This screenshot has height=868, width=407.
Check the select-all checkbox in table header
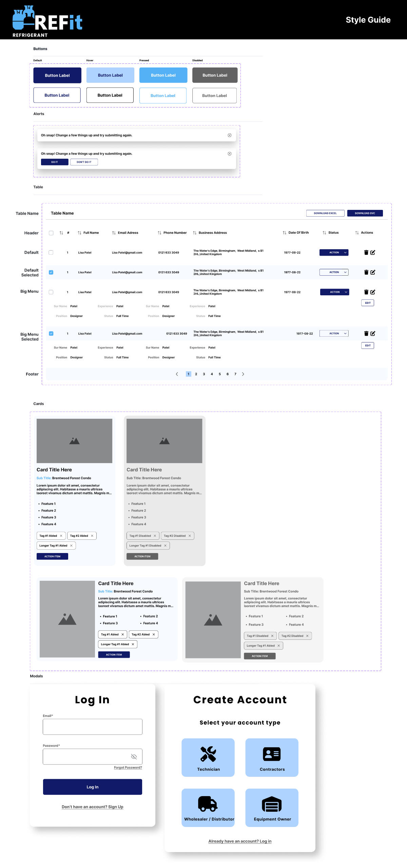(51, 233)
